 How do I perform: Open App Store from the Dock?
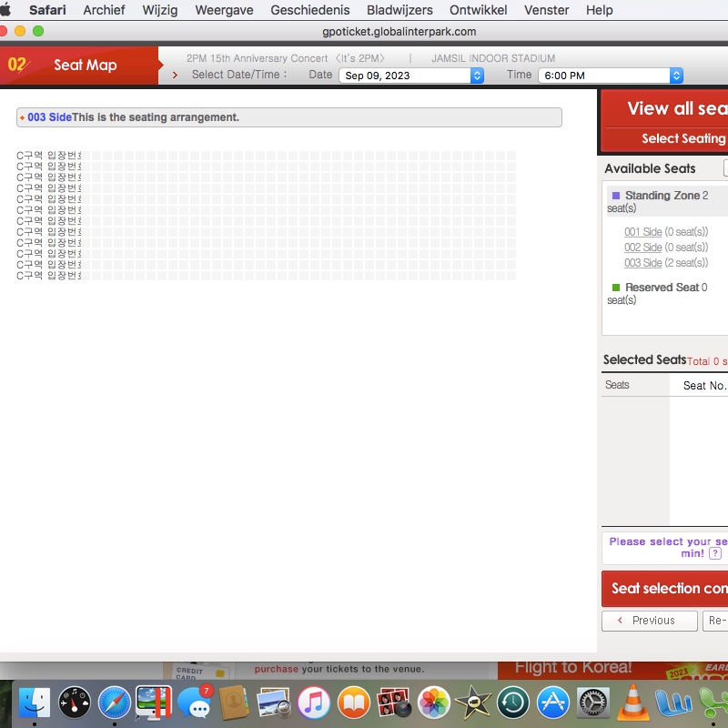553,702
